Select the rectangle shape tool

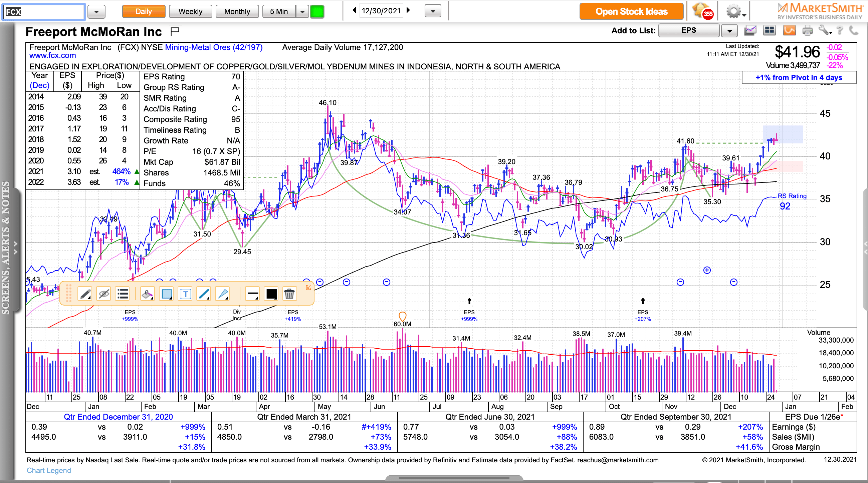[167, 294]
